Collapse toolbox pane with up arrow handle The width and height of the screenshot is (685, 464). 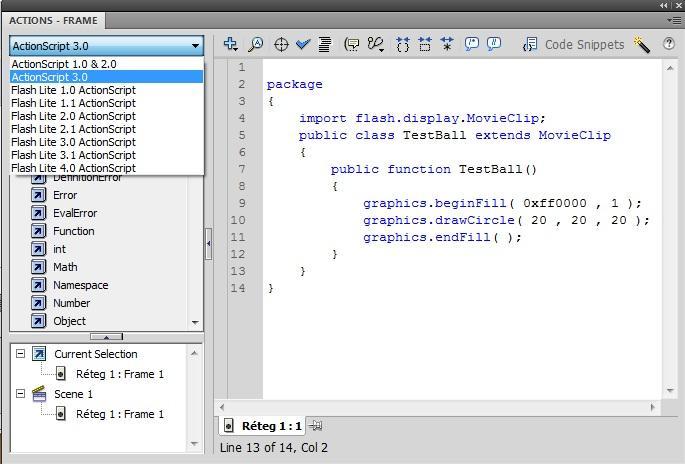106,337
